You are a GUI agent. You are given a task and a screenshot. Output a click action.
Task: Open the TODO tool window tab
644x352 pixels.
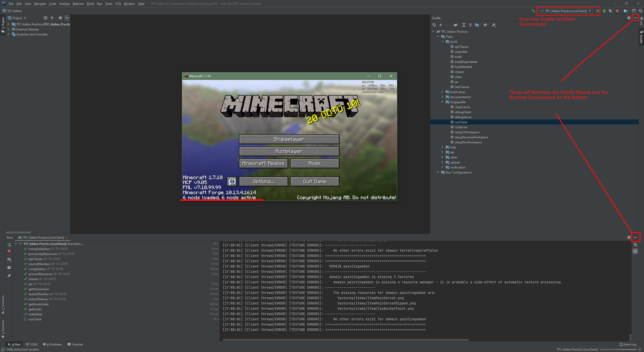(x=32, y=344)
